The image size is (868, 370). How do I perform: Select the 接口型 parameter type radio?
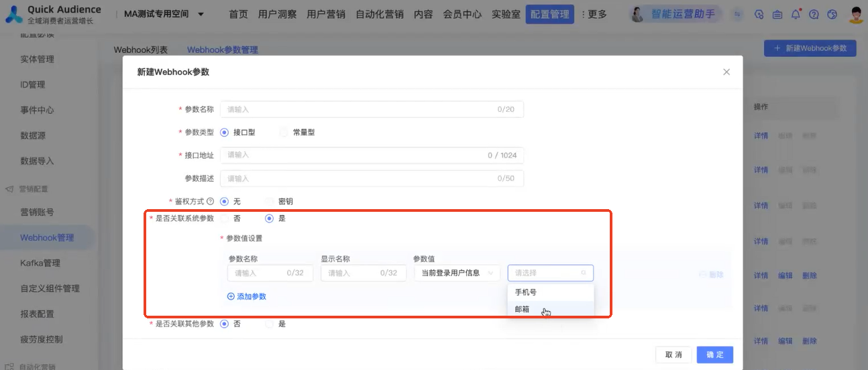(x=224, y=132)
